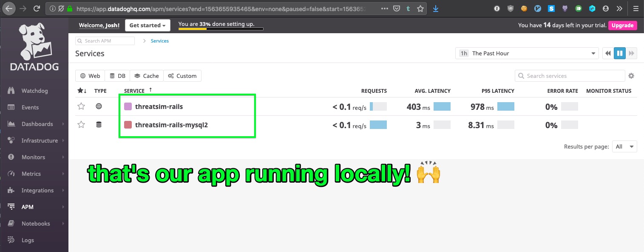Click the web globe type icon for threatsim-rails
This screenshot has height=252, width=644.
(99, 106)
